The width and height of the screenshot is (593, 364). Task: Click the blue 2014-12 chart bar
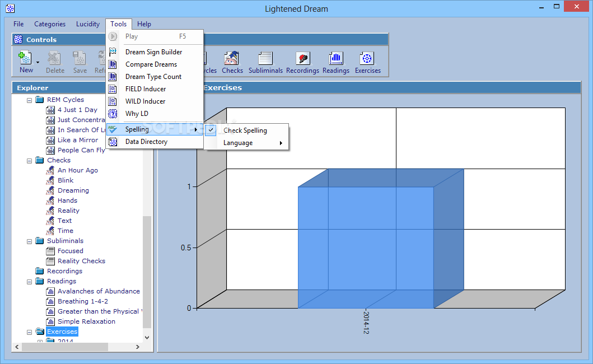(x=366, y=248)
